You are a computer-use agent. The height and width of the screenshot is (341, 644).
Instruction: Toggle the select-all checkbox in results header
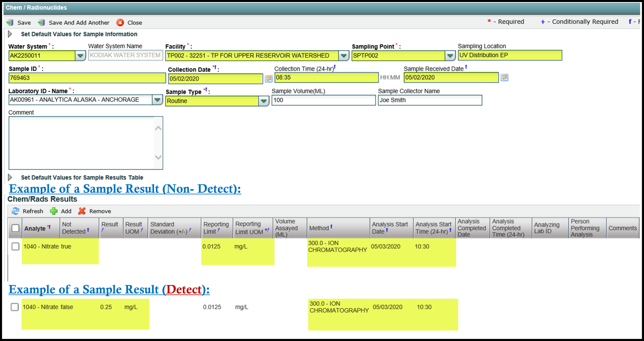pos(15,228)
